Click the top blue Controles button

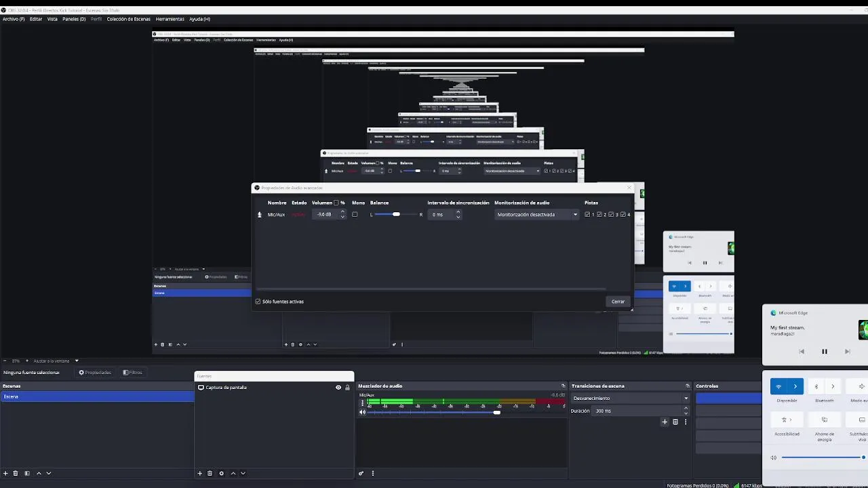(728, 398)
